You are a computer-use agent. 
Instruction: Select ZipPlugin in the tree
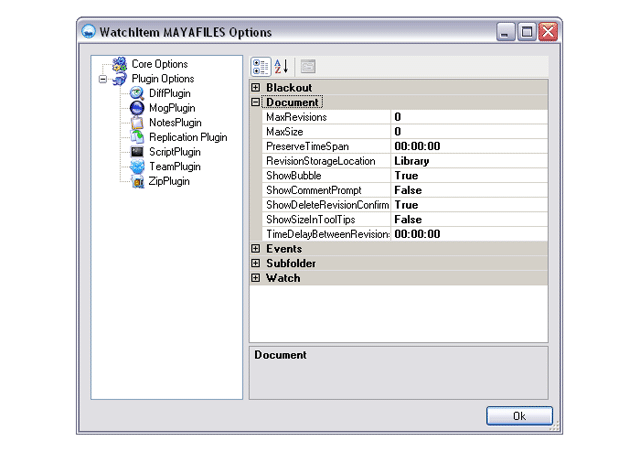tap(169, 181)
